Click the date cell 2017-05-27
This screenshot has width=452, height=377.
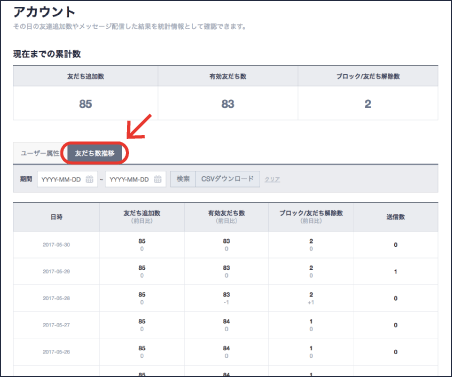[56, 325]
